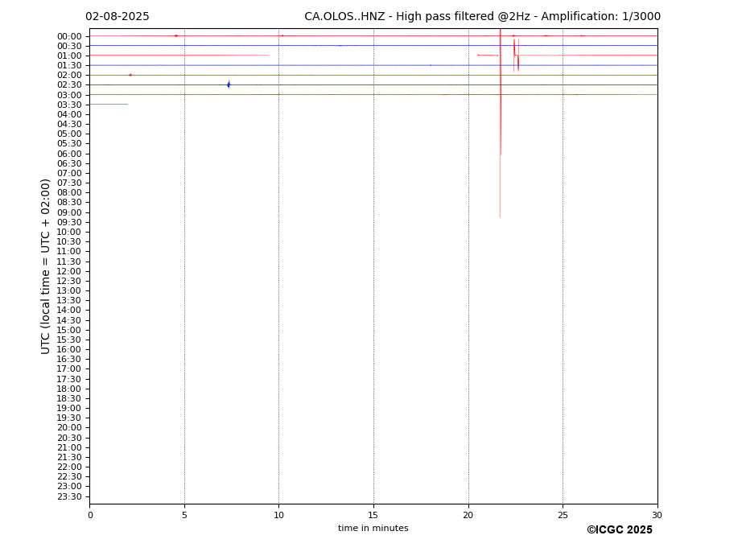
Task: Click the x-axis tick label 15
Action: click(x=373, y=515)
